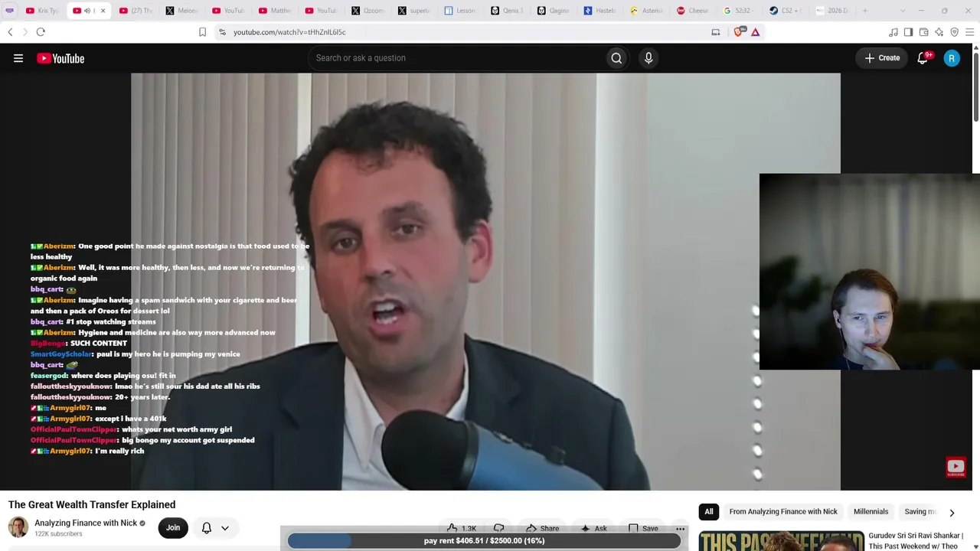Image resolution: width=980 pixels, height=551 pixels.
Task: Open the This Past Weekend video thumbnail
Action: (x=781, y=540)
